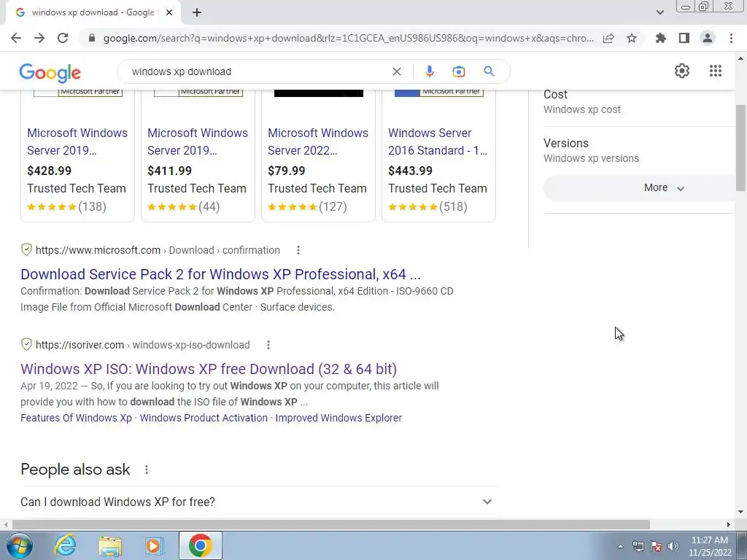Image resolution: width=747 pixels, height=560 pixels.
Task: Open the $428.99 Windows Server 2019 listing
Action: click(77, 141)
